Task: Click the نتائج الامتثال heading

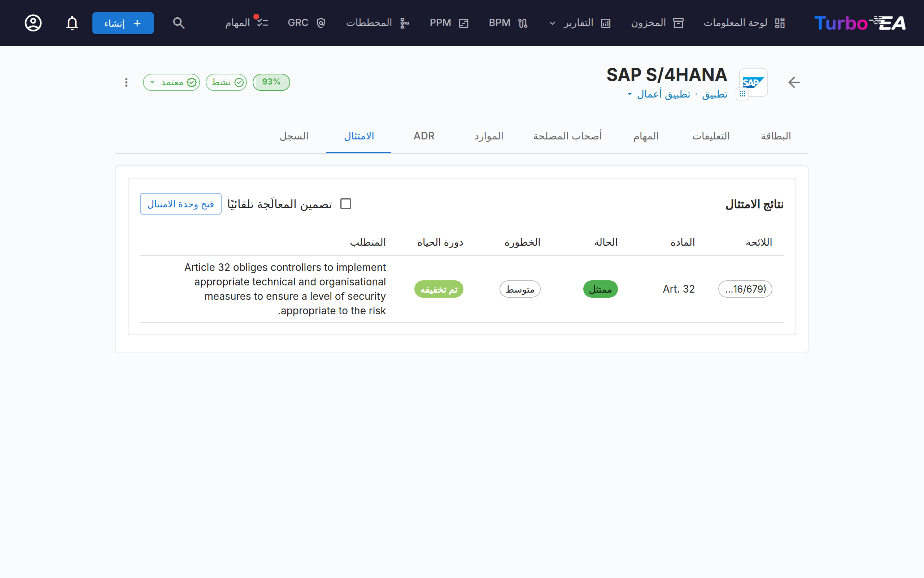Action: pos(754,204)
